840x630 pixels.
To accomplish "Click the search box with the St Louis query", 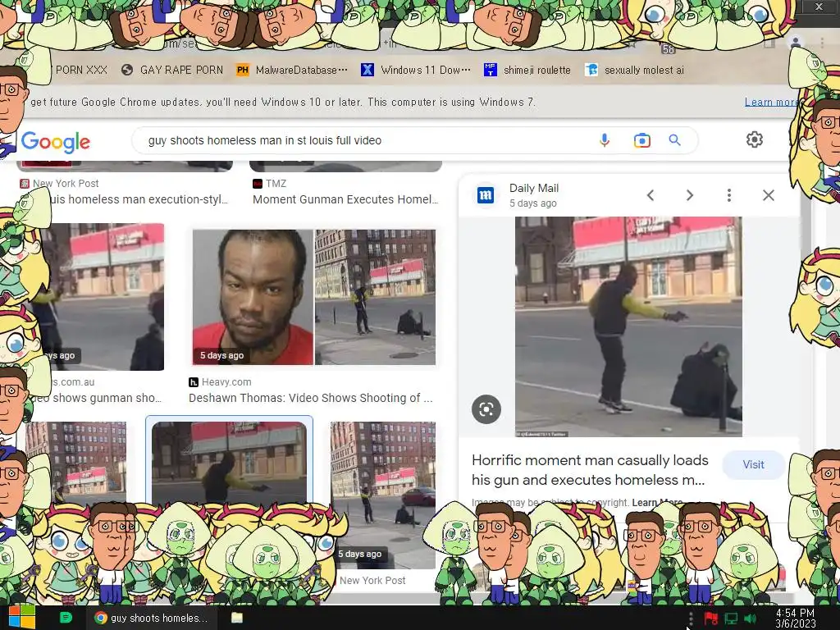I will 414,140.
